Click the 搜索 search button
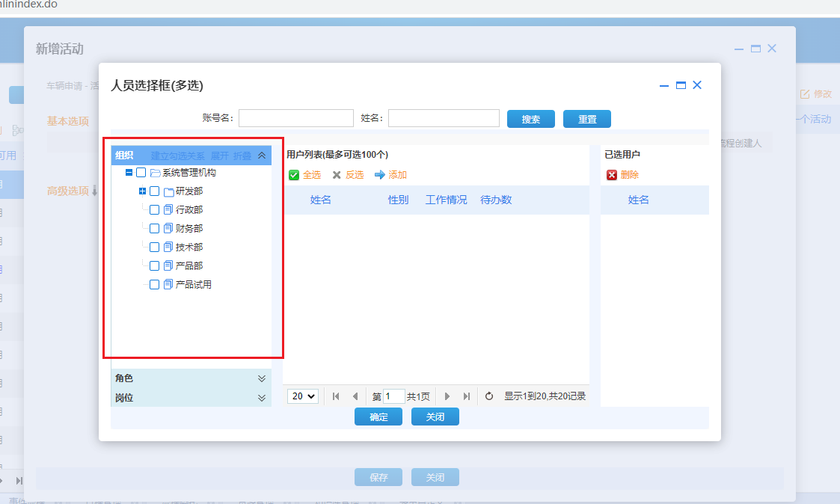 click(531, 119)
